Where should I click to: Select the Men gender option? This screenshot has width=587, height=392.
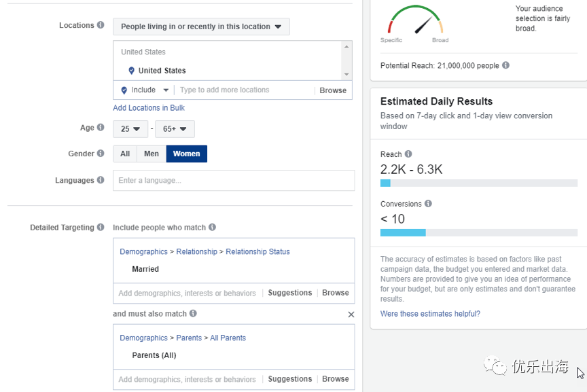tap(152, 154)
